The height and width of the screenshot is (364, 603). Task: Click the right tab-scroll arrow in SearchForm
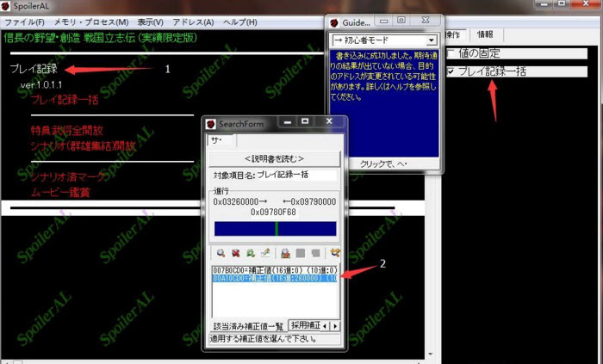point(335,326)
